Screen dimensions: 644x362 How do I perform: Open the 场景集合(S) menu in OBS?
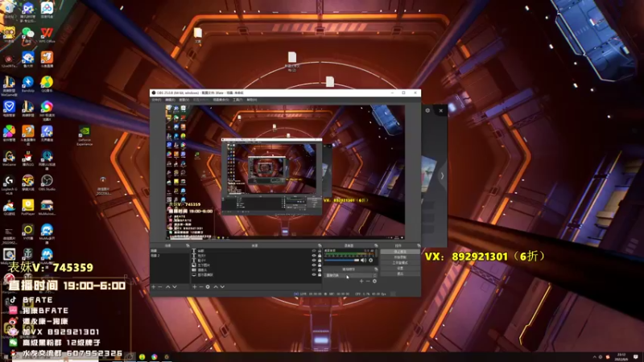click(x=221, y=100)
